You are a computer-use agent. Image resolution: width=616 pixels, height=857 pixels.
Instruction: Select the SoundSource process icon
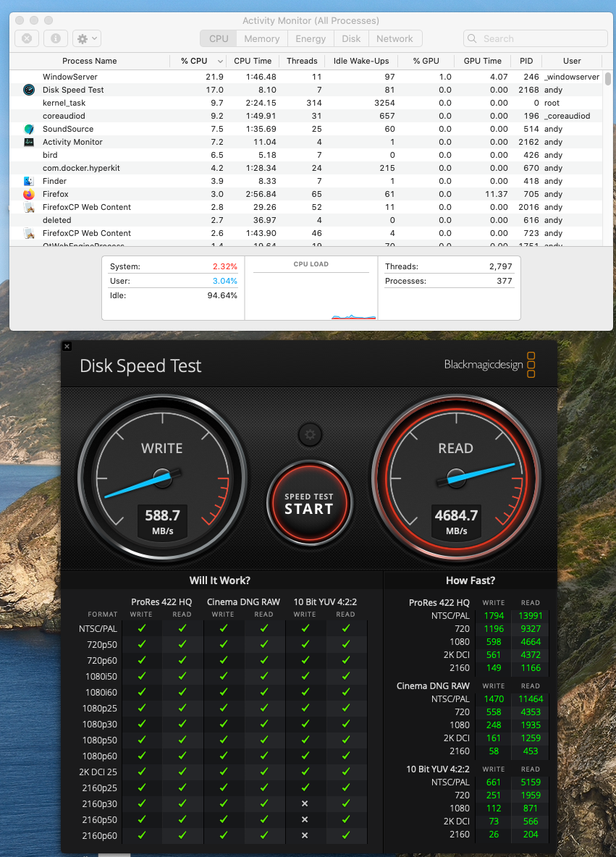(x=29, y=129)
